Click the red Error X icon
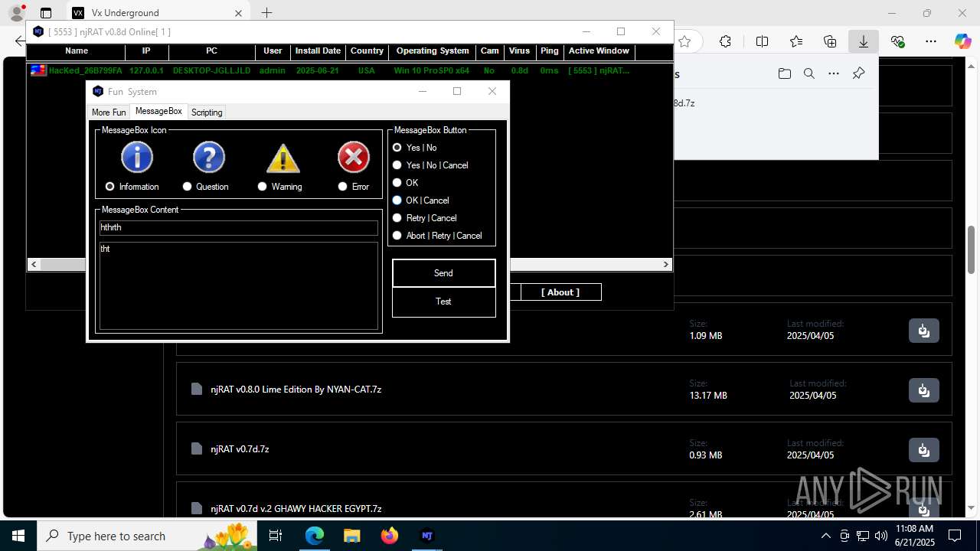The image size is (980, 551). pos(354,158)
